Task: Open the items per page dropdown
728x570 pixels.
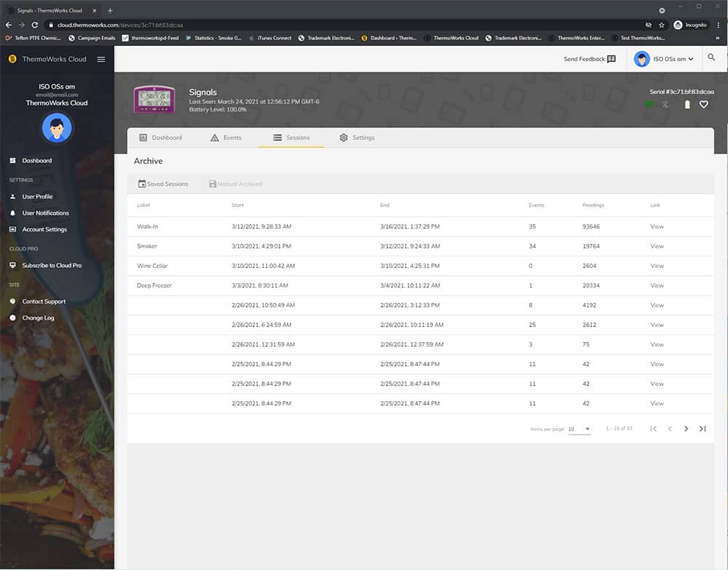Action: click(x=579, y=429)
